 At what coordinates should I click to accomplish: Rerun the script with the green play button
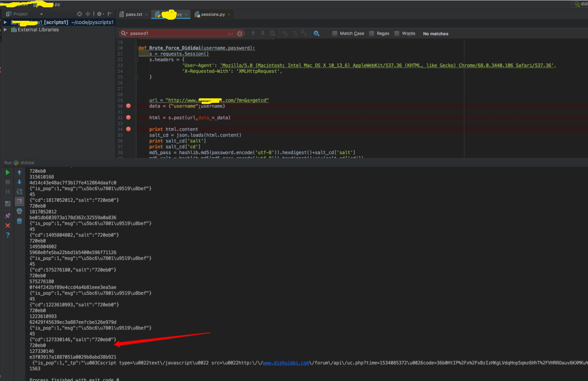coord(8,173)
